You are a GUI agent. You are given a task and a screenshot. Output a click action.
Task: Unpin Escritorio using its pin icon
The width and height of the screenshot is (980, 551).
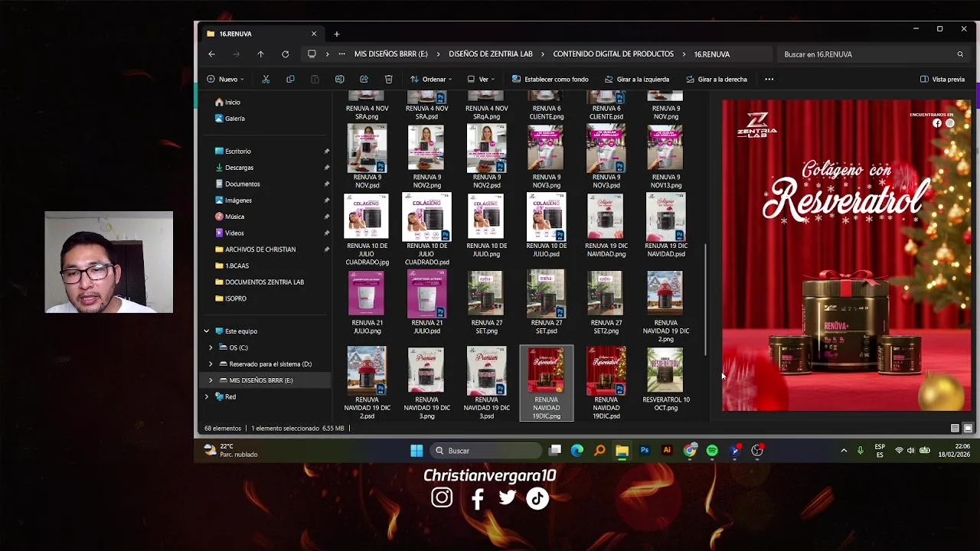[326, 152]
